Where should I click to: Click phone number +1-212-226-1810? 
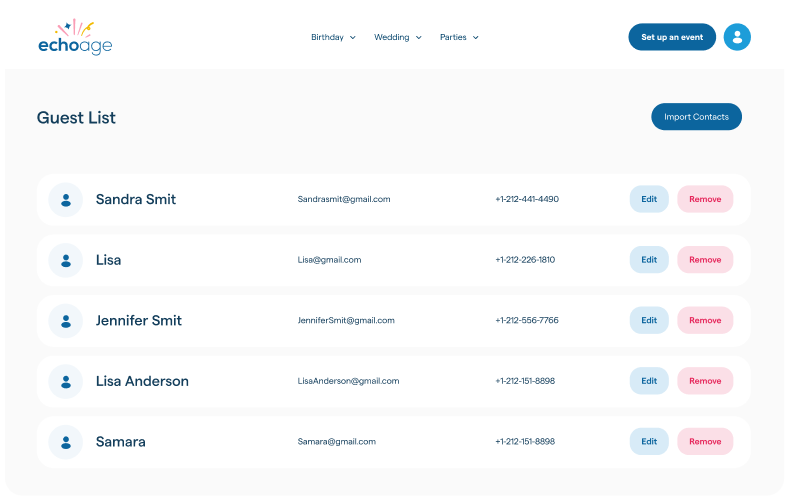point(525,260)
